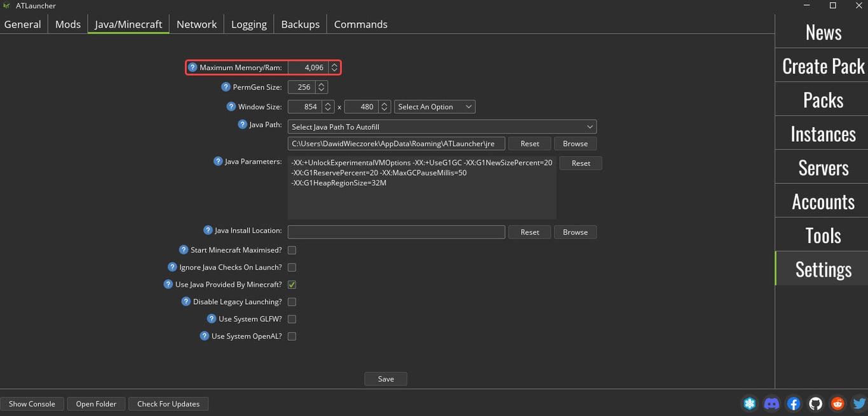This screenshot has width=868, height=416.
Task: Click the Save button
Action: 385,378
